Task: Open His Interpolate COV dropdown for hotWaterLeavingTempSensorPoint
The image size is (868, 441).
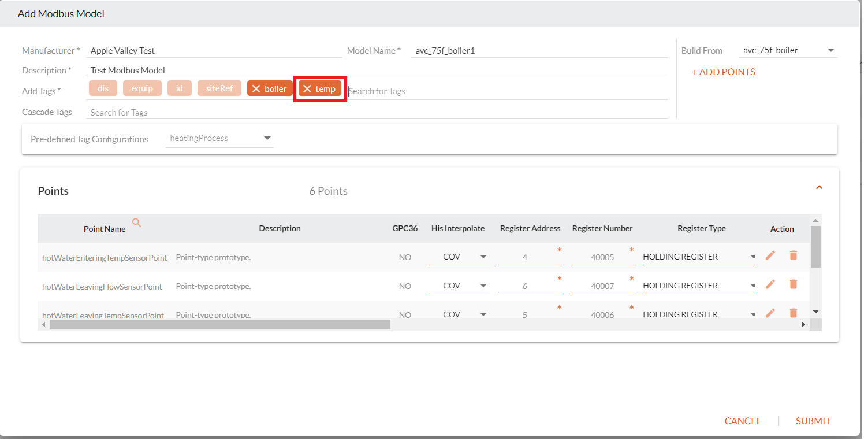Action: click(458, 314)
